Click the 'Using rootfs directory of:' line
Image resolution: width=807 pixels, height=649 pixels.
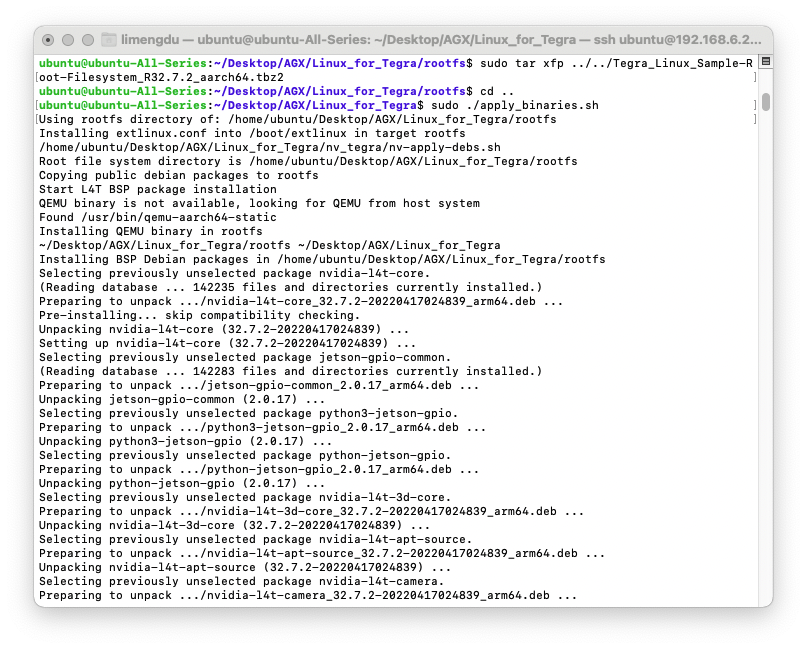[298, 119]
